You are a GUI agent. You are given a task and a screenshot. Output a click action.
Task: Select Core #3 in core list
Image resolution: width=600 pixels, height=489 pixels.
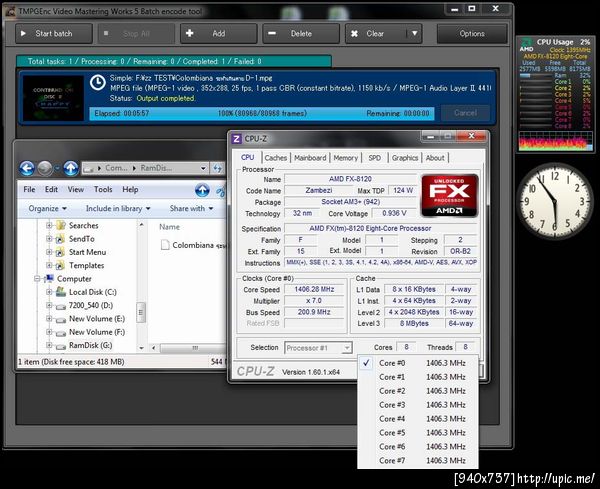tap(417, 405)
